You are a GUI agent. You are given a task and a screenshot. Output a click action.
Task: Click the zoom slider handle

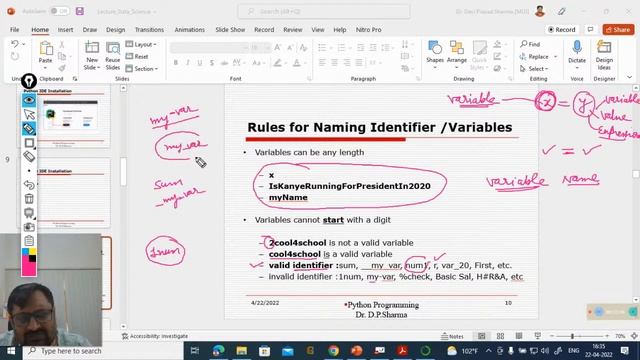pyautogui.click(x=572, y=336)
